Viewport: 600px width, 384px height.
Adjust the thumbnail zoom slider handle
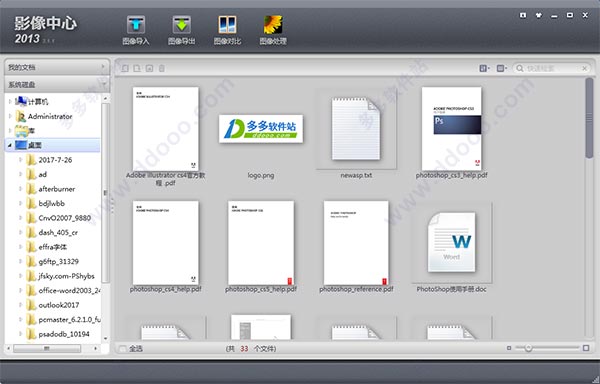[528, 348]
